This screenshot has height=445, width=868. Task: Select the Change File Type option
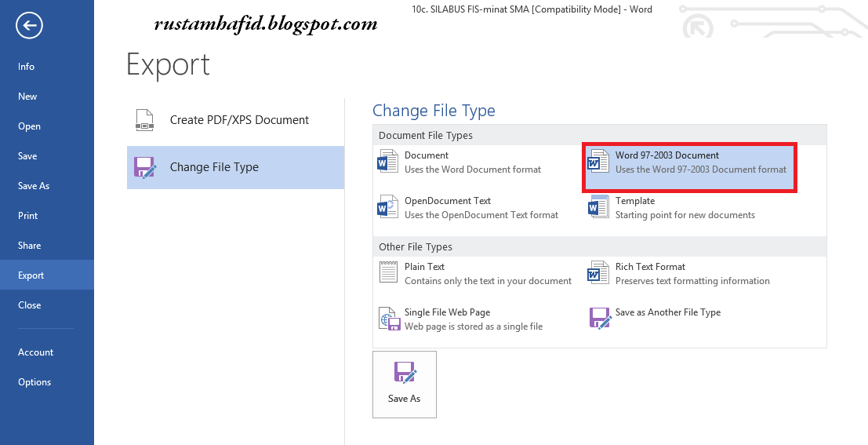(235, 167)
